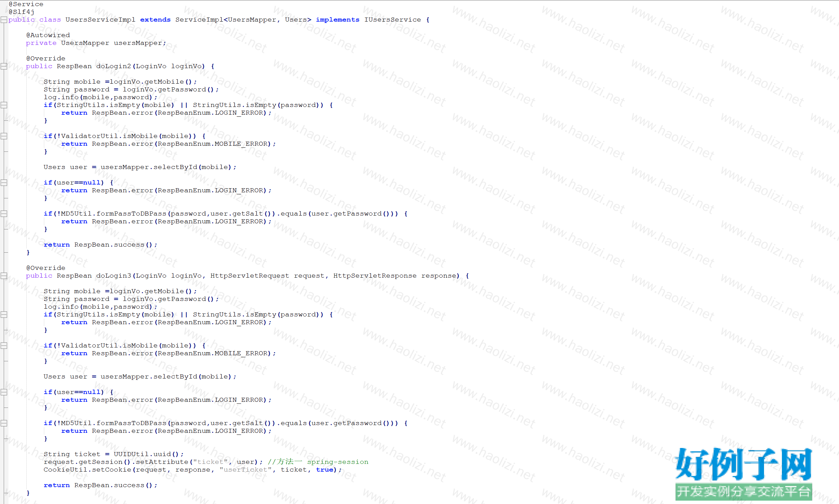
Task: Fold the isMobile if-block in doLogin2
Action: [x=4, y=136]
